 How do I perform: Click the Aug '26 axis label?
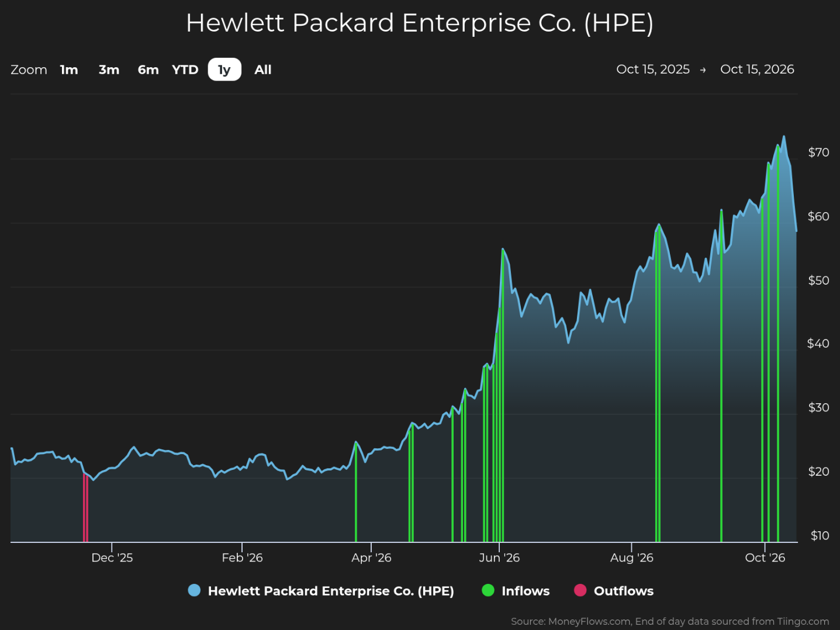[x=631, y=558]
